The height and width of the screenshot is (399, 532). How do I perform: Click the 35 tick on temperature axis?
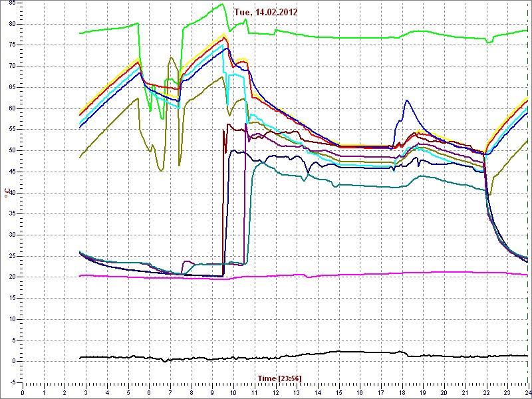coord(12,213)
